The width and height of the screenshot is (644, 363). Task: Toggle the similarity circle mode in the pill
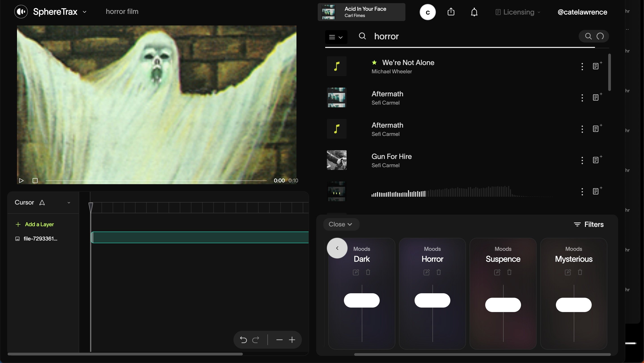[600, 36]
